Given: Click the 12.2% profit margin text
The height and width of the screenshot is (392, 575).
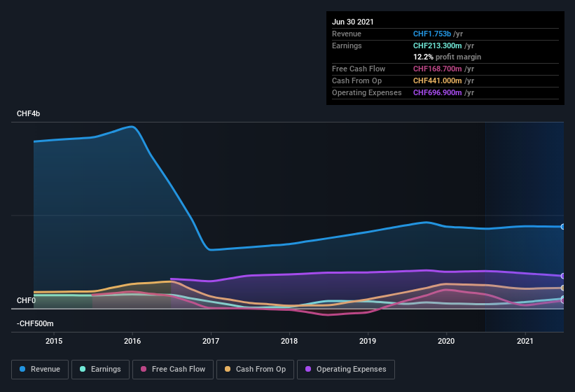Looking at the screenshot, I should click(x=447, y=57).
